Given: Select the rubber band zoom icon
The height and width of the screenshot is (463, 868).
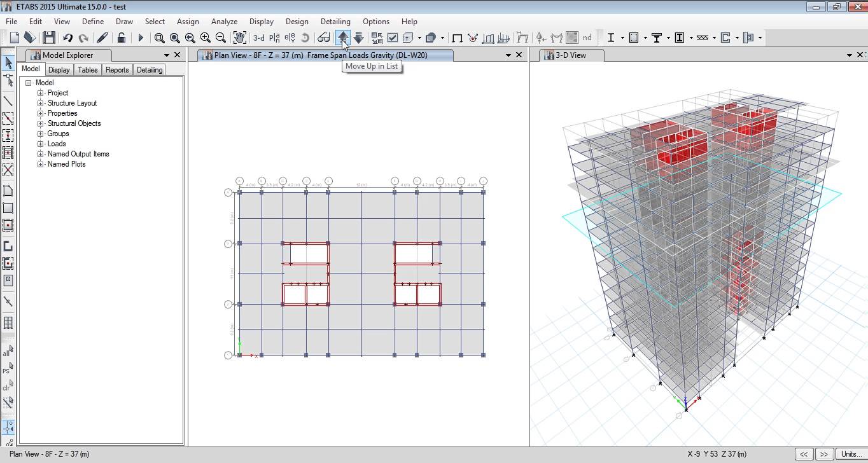Looking at the screenshot, I should tap(160, 38).
